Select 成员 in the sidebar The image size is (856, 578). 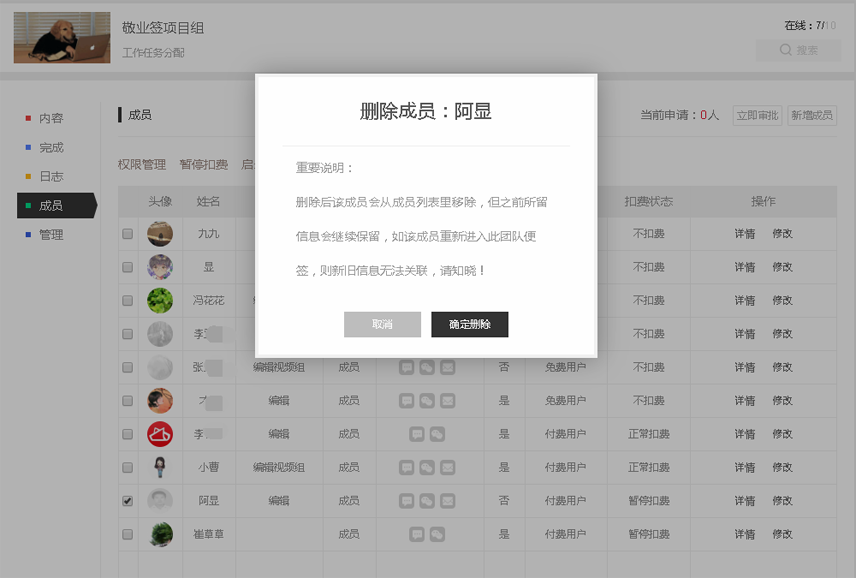[x=57, y=206]
